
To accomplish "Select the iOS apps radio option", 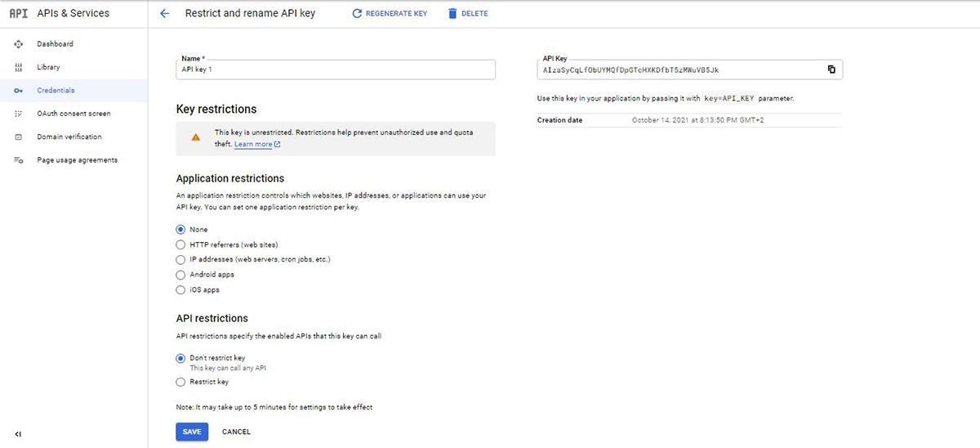I will pos(181,290).
